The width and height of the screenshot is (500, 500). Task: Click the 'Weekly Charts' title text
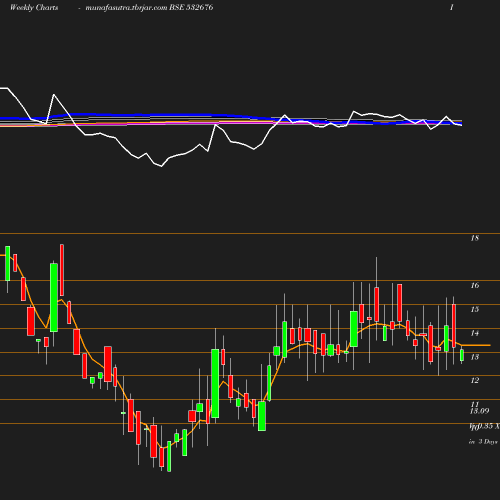(34, 7)
